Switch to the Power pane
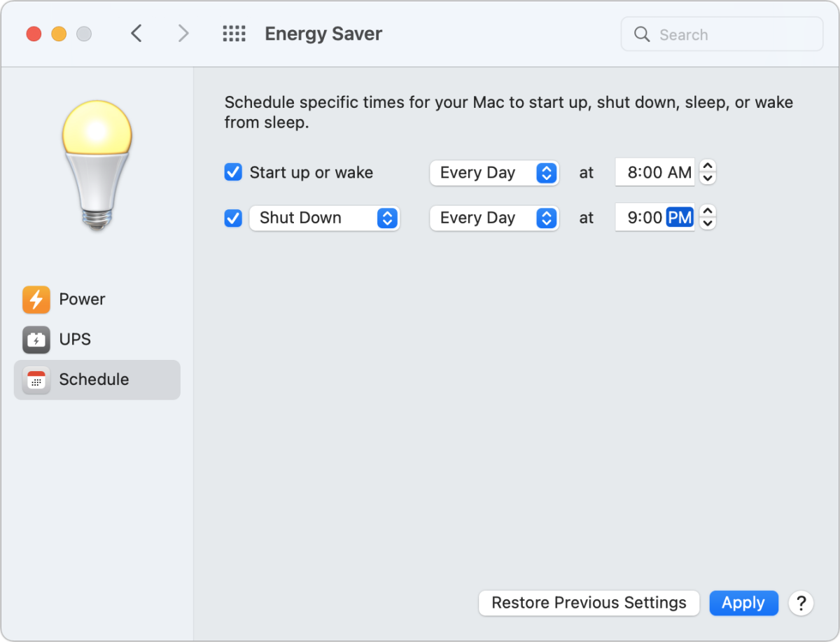 click(82, 299)
